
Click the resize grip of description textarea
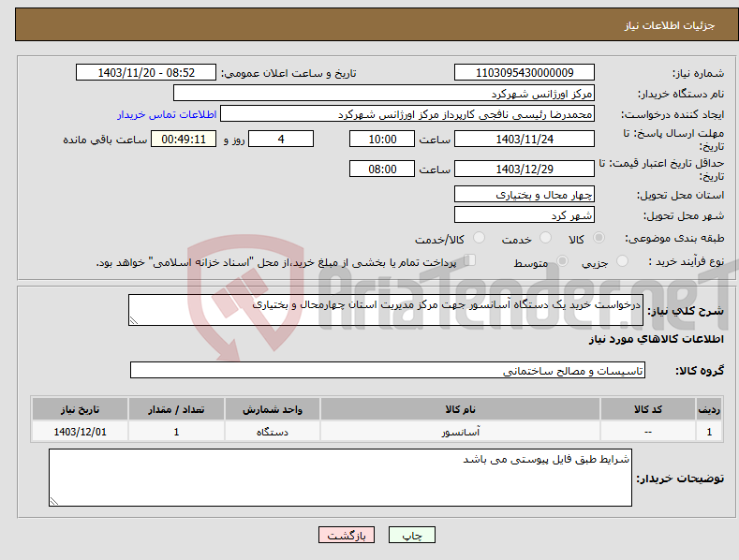[134, 320]
